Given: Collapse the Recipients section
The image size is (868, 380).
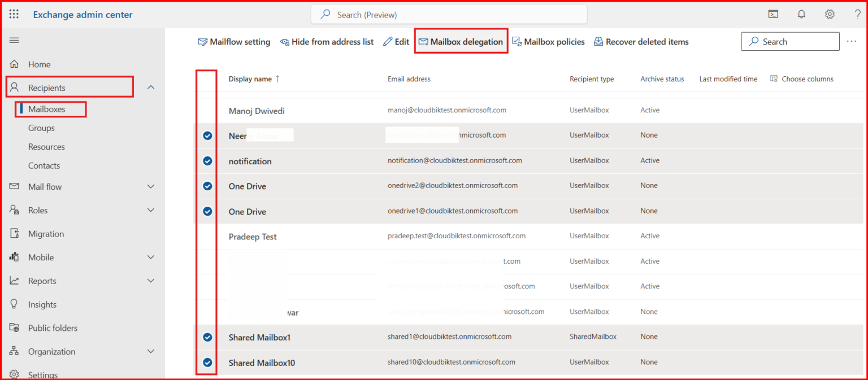Looking at the screenshot, I should point(151,87).
